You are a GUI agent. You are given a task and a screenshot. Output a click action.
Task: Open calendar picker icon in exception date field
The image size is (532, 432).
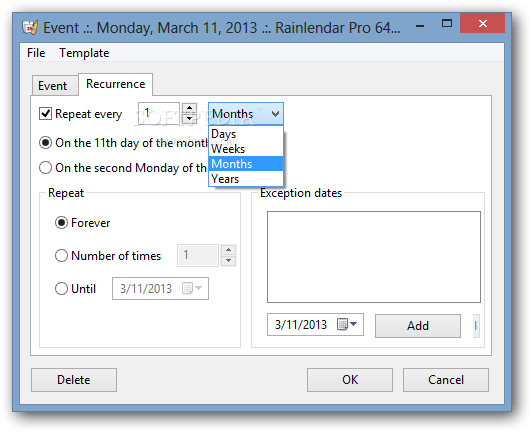(347, 324)
